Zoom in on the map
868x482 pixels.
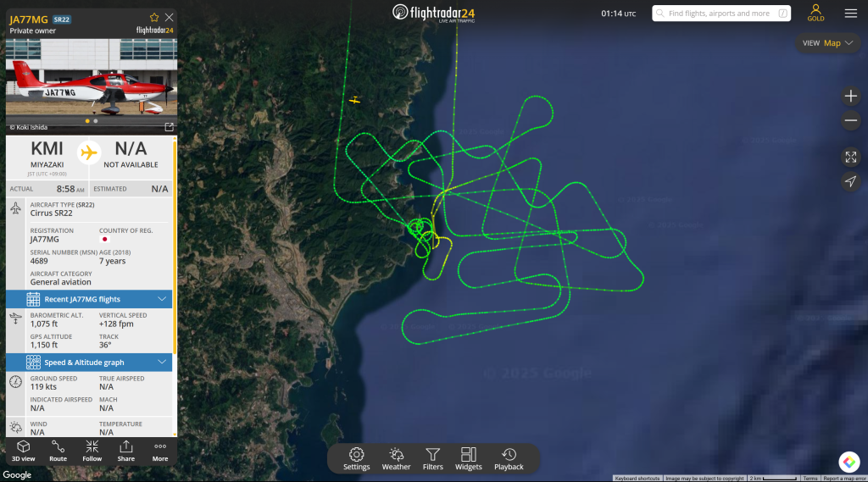point(851,97)
